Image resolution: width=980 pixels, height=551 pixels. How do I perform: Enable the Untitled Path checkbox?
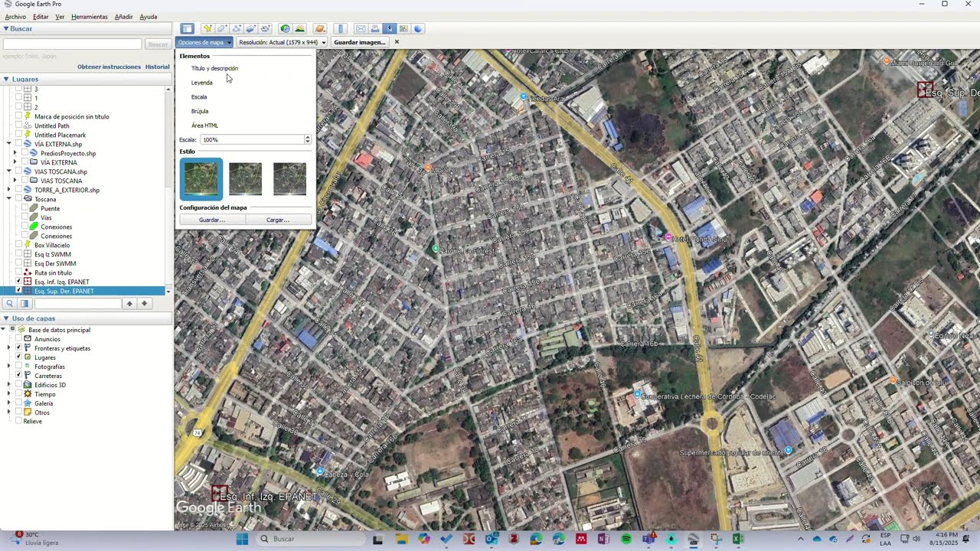tap(18, 126)
